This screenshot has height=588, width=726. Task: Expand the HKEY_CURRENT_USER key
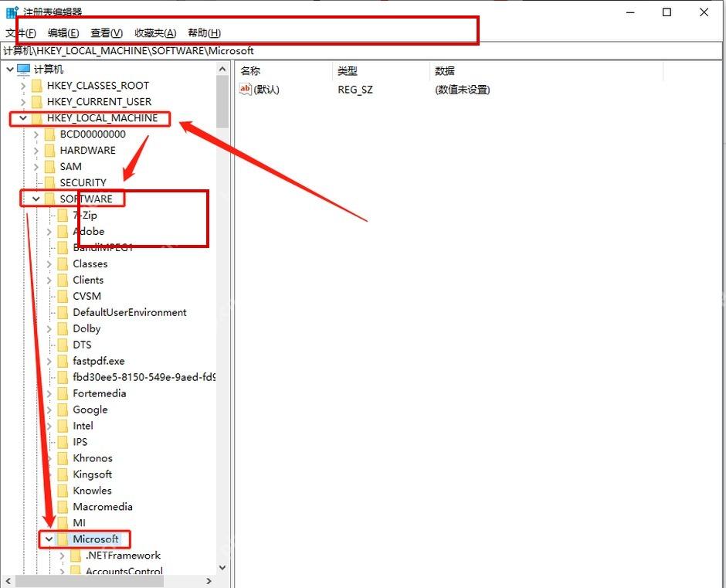click(x=23, y=102)
